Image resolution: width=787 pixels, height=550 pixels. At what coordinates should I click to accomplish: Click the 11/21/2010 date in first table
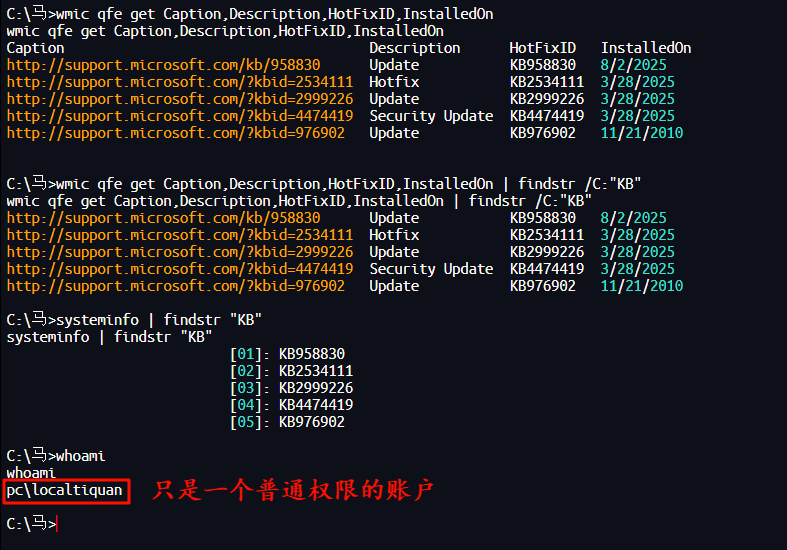(x=642, y=133)
